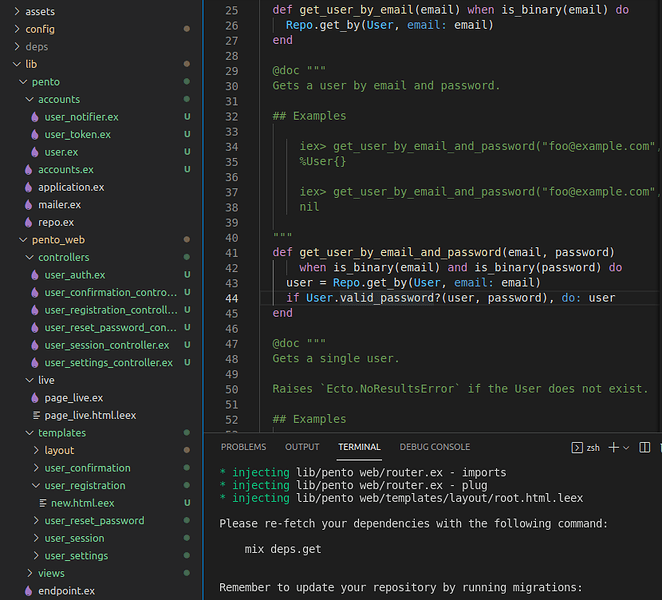Open user_settings_controller.ex
Screen dimensions: 662x600
tap(109, 363)
